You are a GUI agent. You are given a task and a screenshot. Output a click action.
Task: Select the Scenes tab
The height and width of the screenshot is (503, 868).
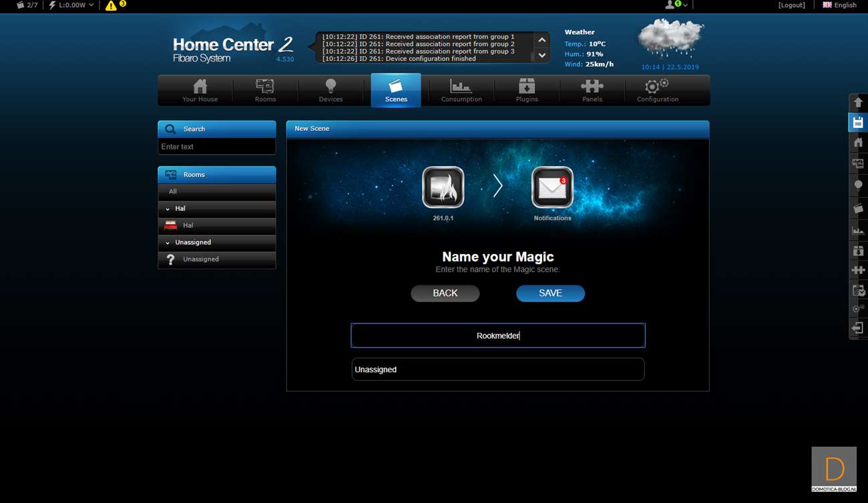click(396, 91)
